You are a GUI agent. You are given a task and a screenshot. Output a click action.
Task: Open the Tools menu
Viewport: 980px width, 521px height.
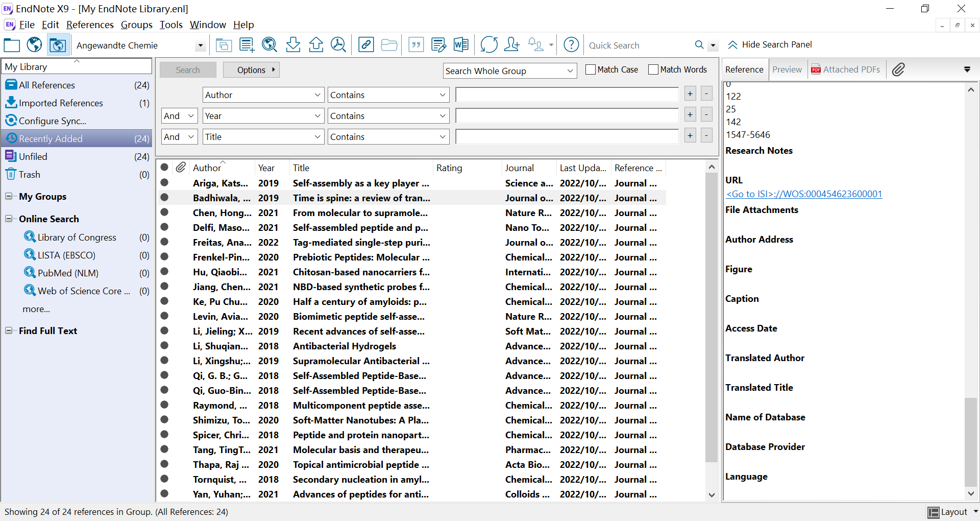pyautogui.click(x=171, y=25)
